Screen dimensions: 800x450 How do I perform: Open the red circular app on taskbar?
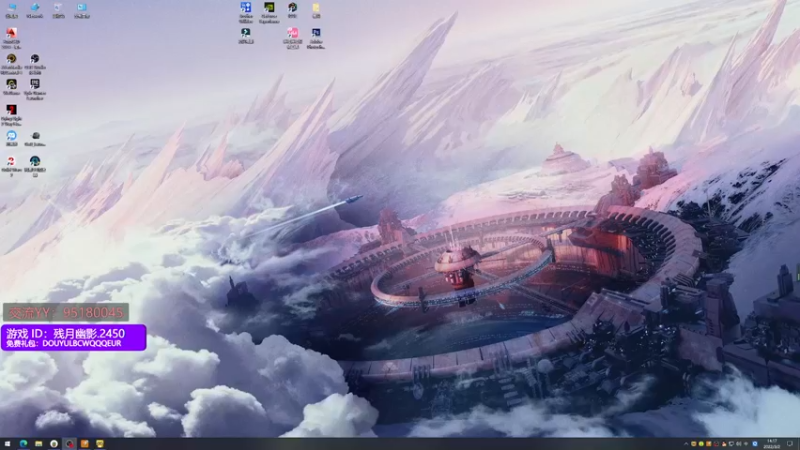(69, 444)
